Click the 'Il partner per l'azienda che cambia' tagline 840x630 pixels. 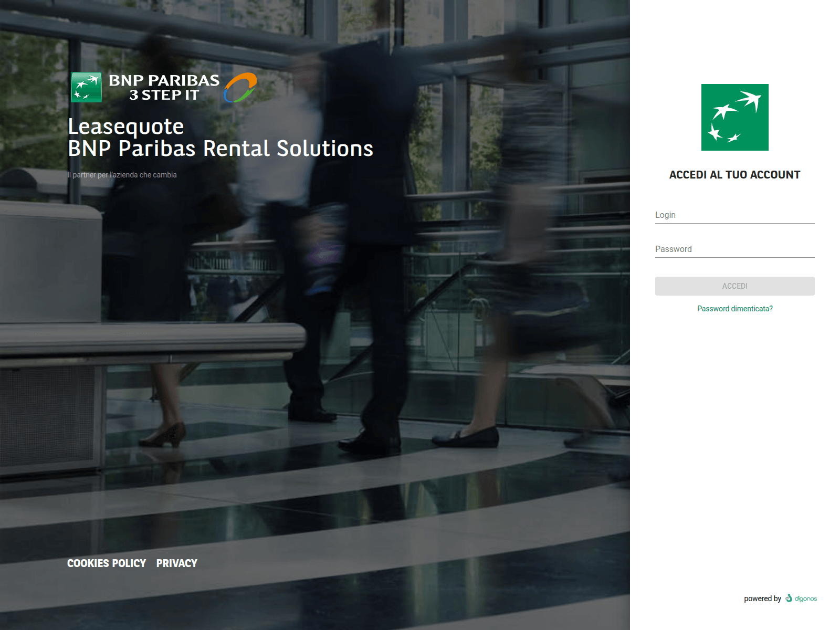pyautogui.click(x=122, y=175)
